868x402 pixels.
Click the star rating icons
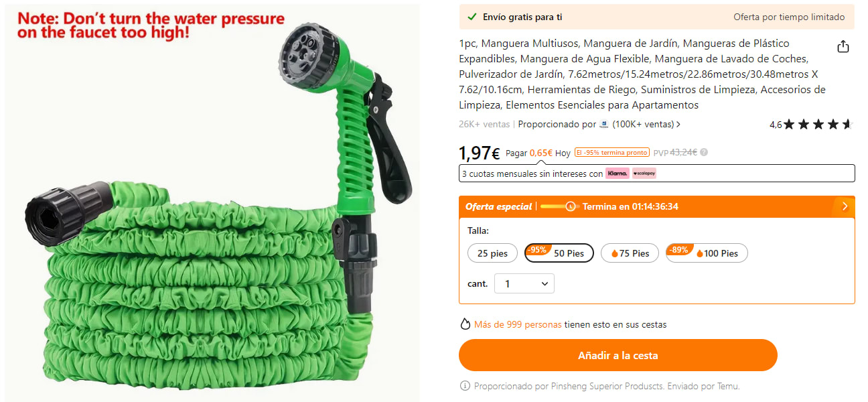818,124
